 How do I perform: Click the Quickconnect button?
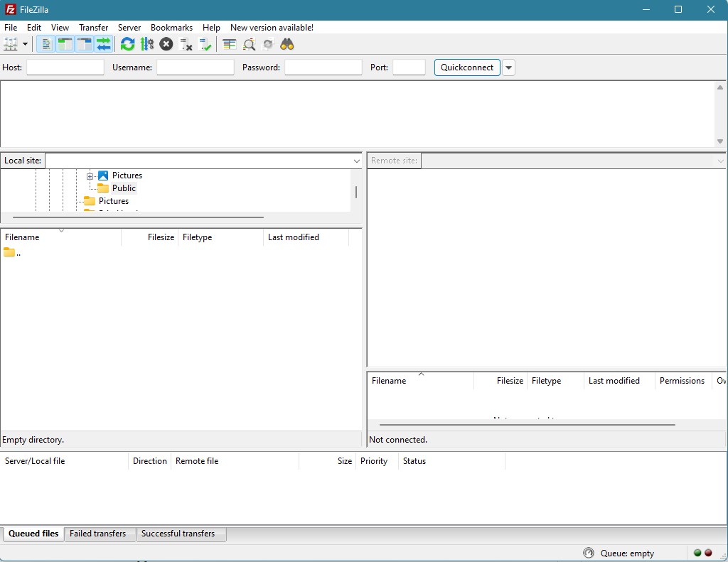467,67
